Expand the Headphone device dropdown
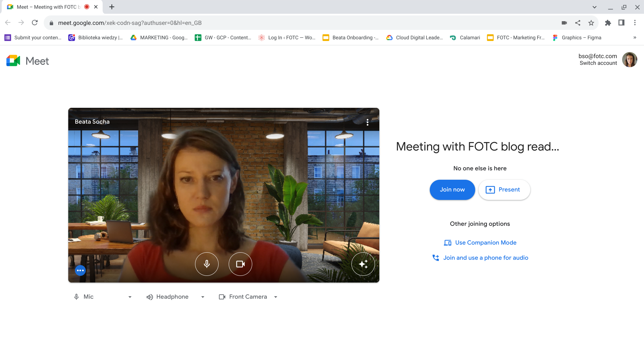 tap(176, 297)
